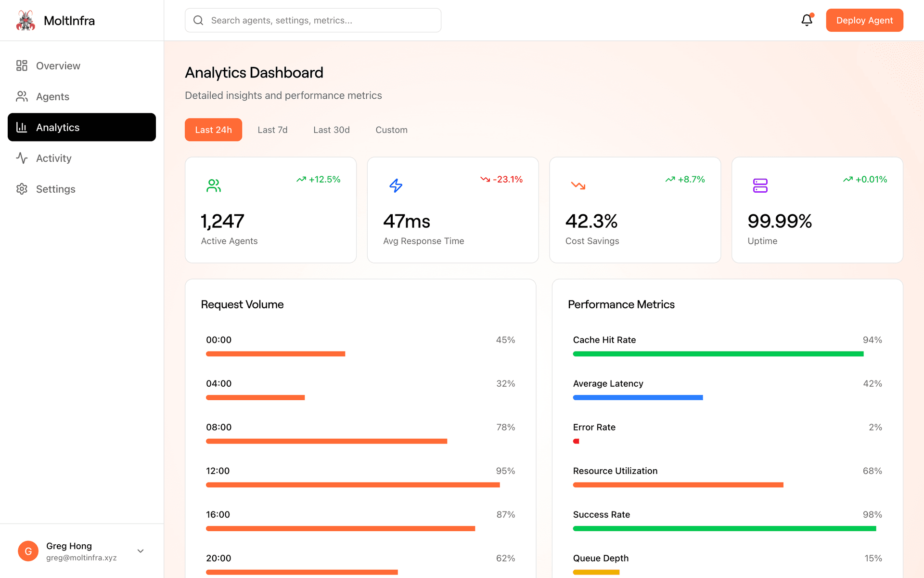Click the Agents people icon in sidebar
924x578 pixels.
[x=22, y=96]
